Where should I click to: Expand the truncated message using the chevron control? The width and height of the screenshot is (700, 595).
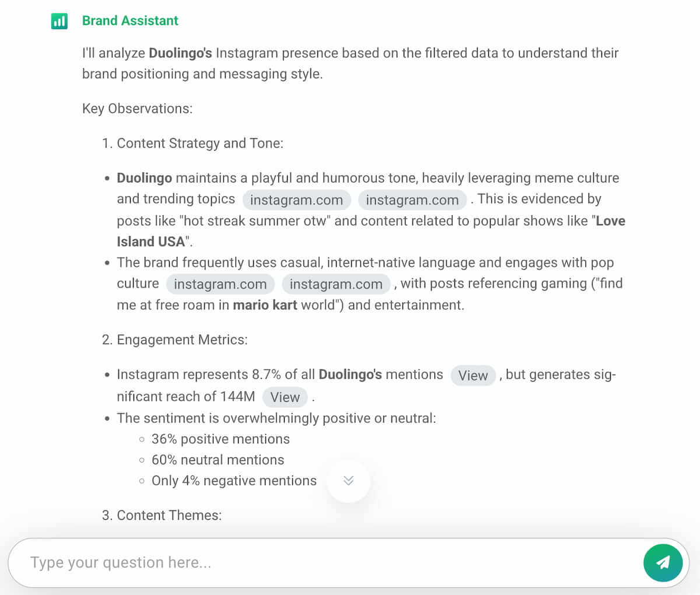(x=348, y=481)
